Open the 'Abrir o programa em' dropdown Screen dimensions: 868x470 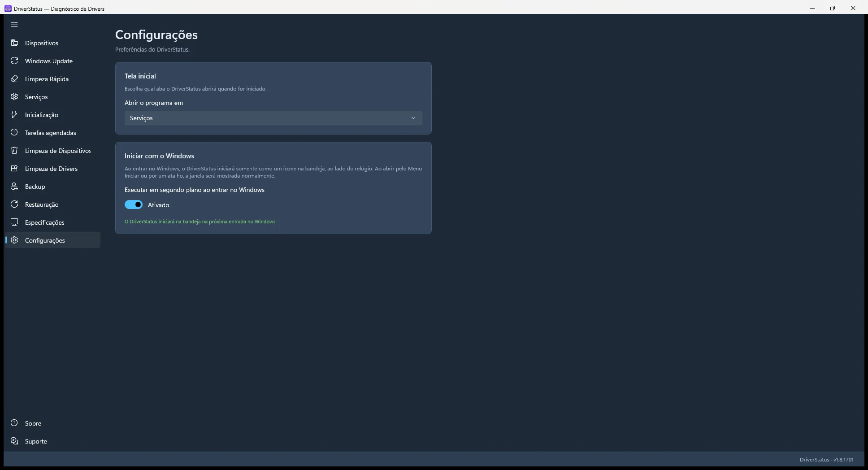point(273,118)
